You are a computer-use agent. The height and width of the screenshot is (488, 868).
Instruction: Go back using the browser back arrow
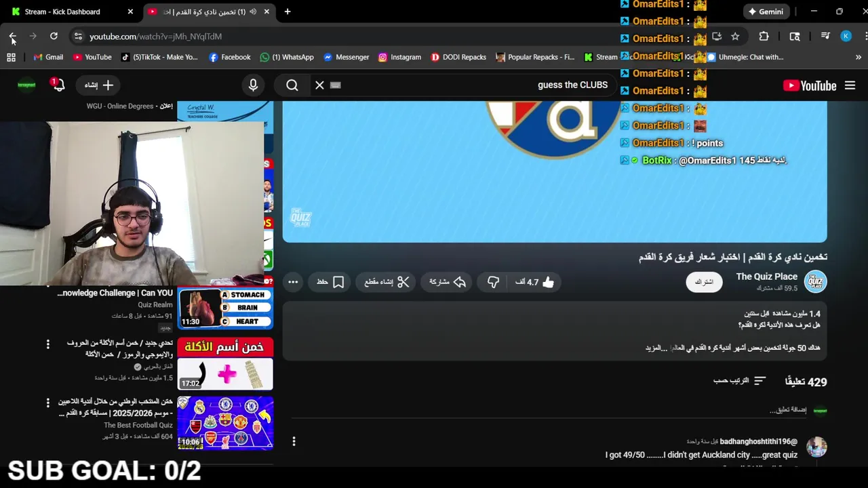click(x=12, y=36)
